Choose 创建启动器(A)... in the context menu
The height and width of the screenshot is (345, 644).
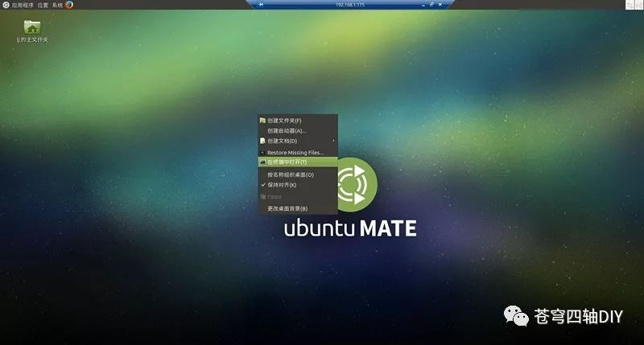point(298,130)
